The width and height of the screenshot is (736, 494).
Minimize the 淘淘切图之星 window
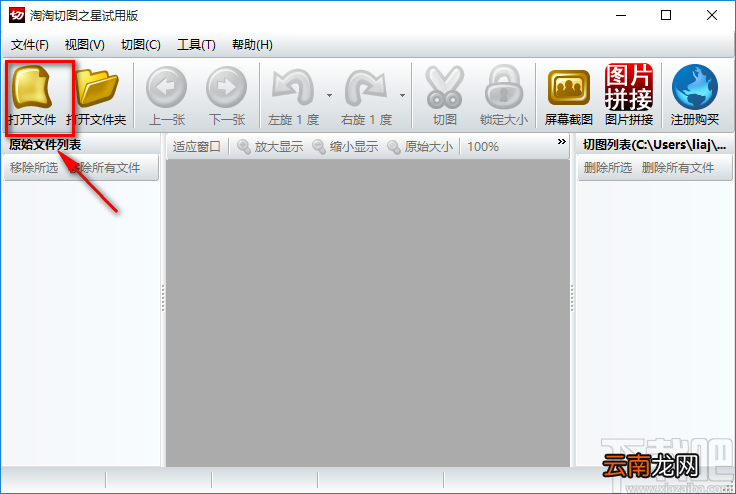621,15
